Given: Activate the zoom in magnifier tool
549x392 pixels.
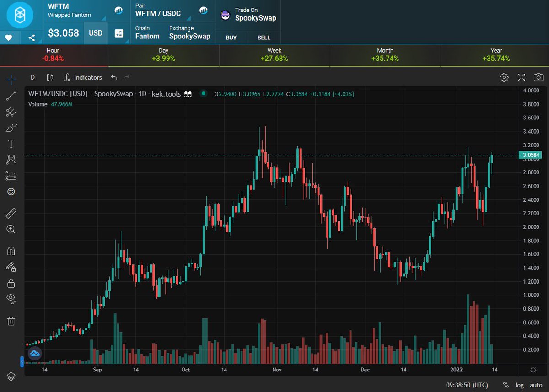Looking at the screenshot, I should [x=11, y=229].
